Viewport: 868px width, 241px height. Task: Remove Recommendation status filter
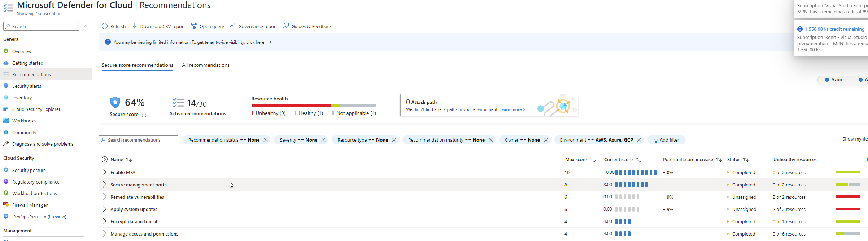click(266, 140)
